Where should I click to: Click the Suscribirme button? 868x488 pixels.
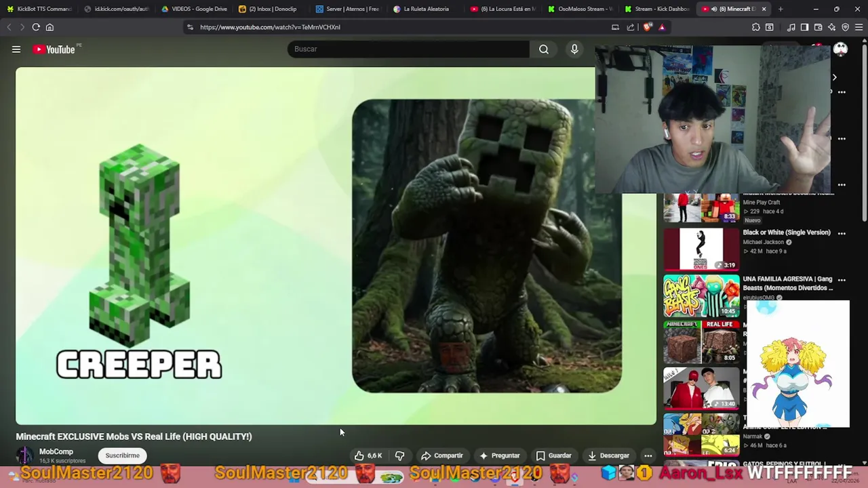(122, 455)
